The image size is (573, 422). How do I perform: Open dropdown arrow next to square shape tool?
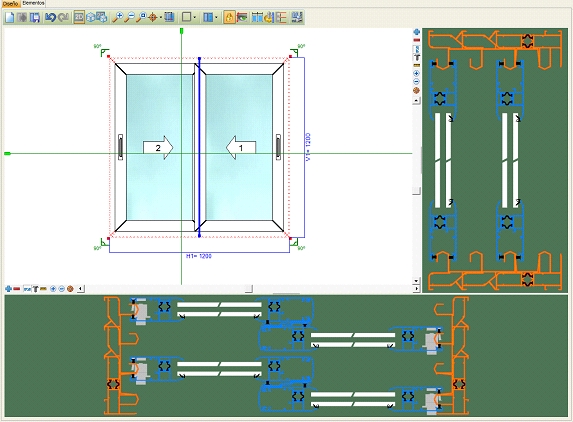click(194, 17)
